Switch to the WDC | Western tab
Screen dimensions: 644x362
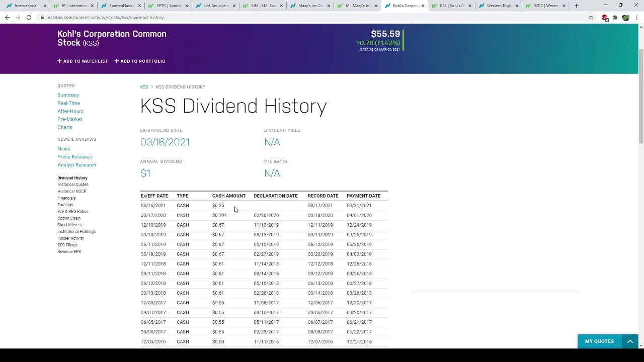[x=546, y=6]
